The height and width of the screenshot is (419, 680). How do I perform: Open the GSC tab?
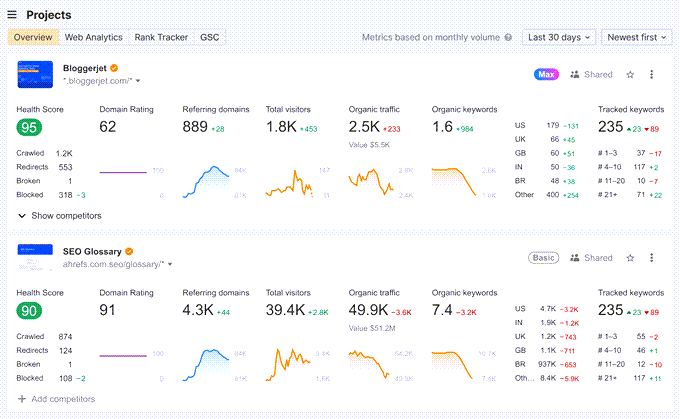pyautogui.click(x=209, y=37)
